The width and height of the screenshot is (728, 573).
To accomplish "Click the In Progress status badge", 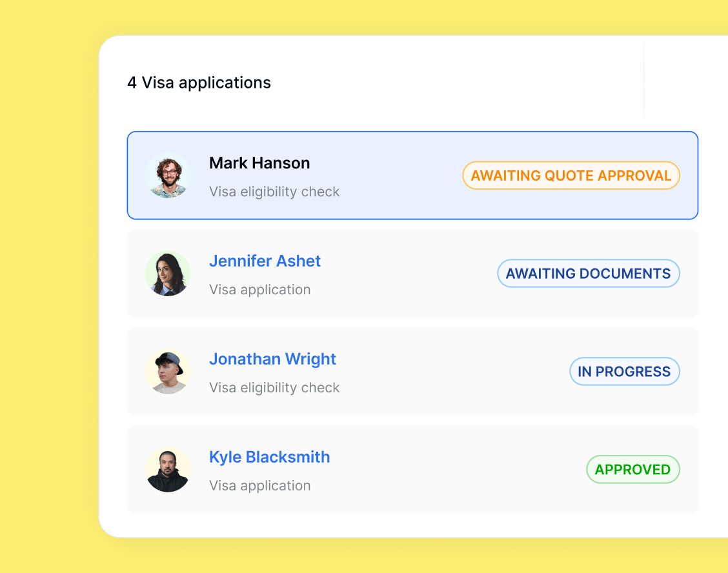I will coord(625,372).
